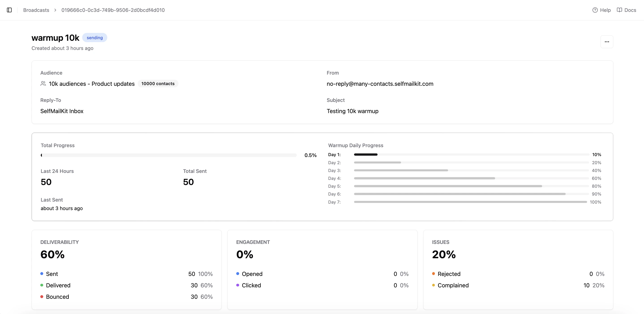Click the yellow Complained legend dot
The width and height of the screenshot is (644, 314).
click(x=433, y=285)
